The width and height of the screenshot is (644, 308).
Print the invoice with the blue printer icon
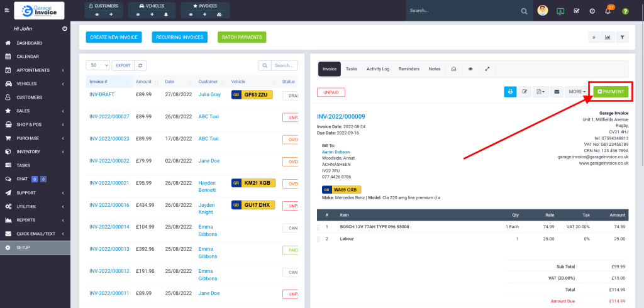pos(510,92)
